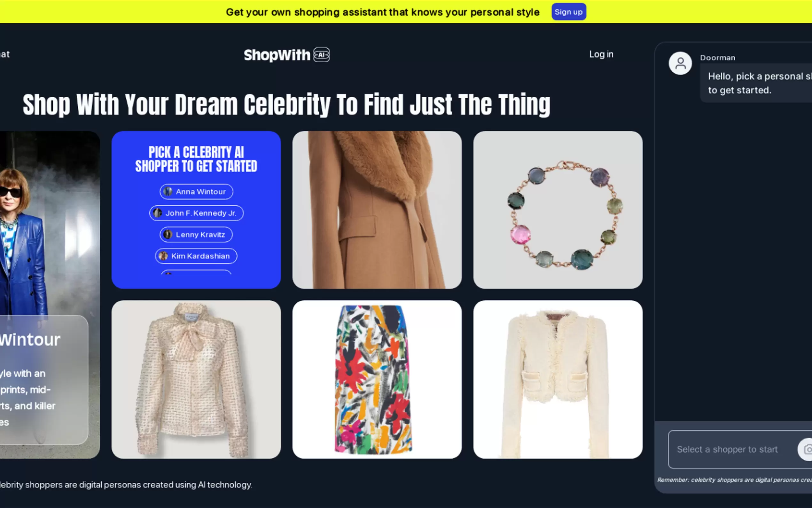Click the Doorman user avatar icon

(680, 63)
